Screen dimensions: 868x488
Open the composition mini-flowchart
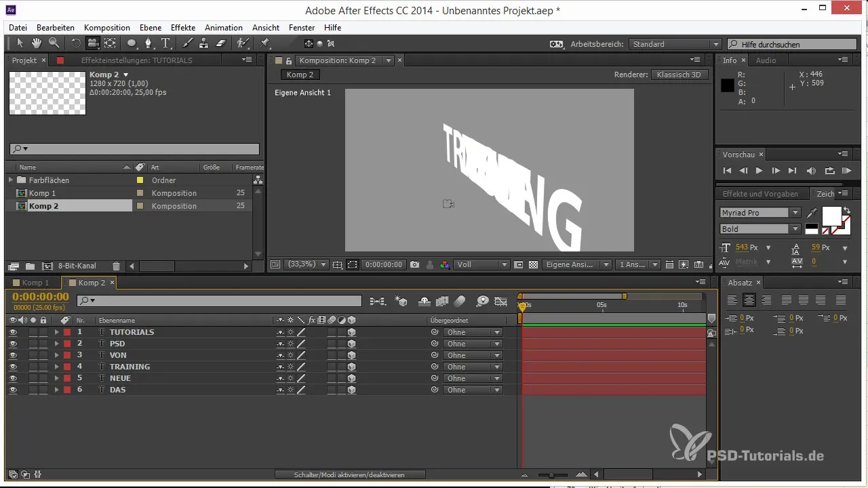[378, 301]
